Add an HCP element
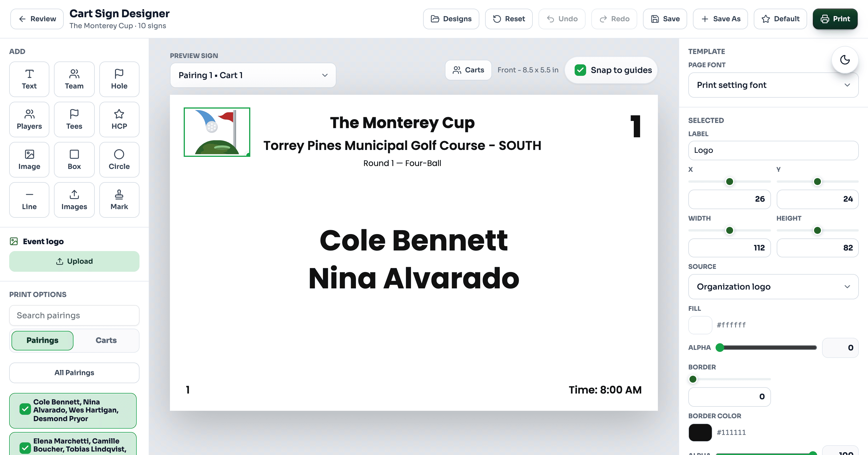 click(x=119, y=119)
